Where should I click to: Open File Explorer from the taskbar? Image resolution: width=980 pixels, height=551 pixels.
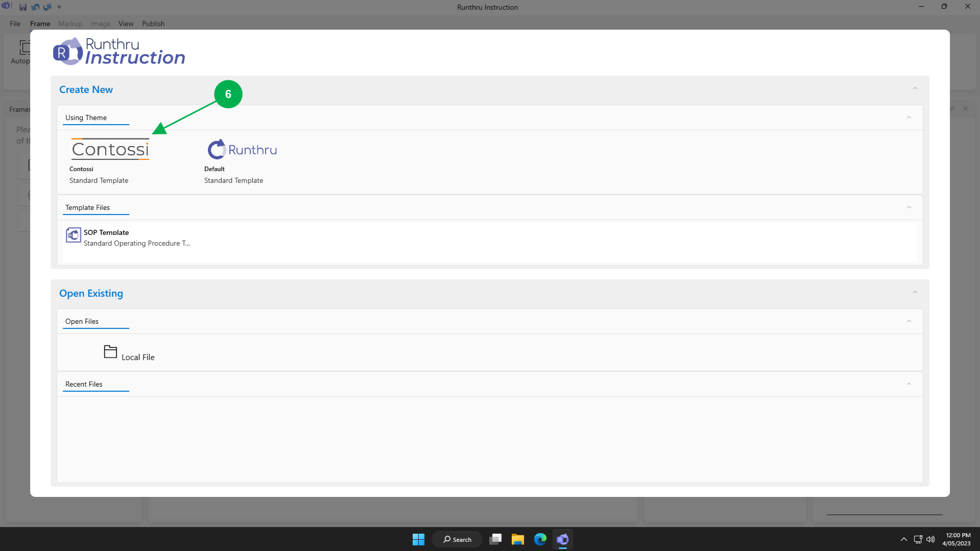pyautogui.click(x=517, y=539)
